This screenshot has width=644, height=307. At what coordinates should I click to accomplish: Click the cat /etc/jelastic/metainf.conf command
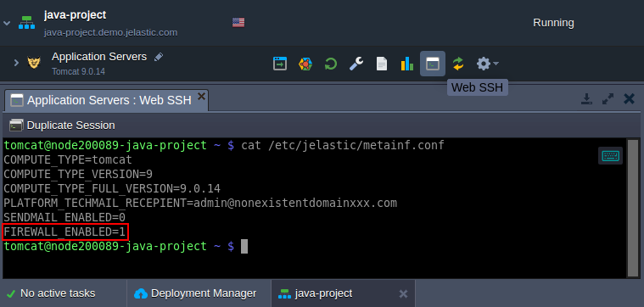tap(343, 145)
